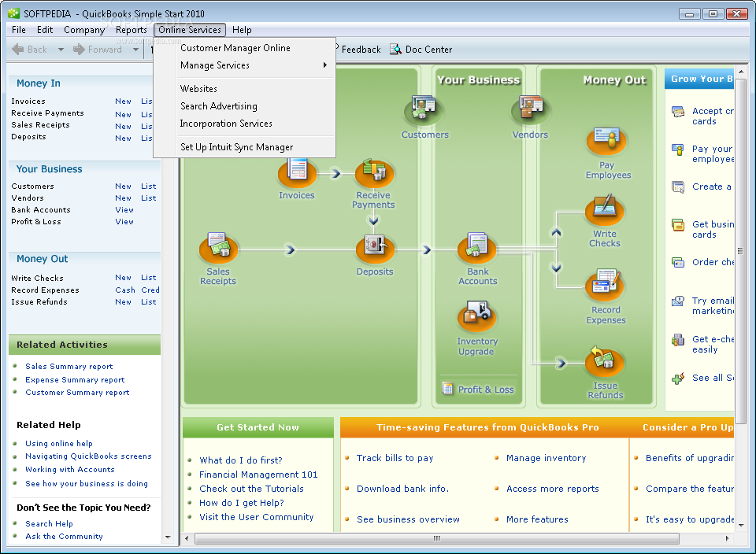Click the horizontal scrollbar thumb

pyautogui.click(x=437, y=538)
